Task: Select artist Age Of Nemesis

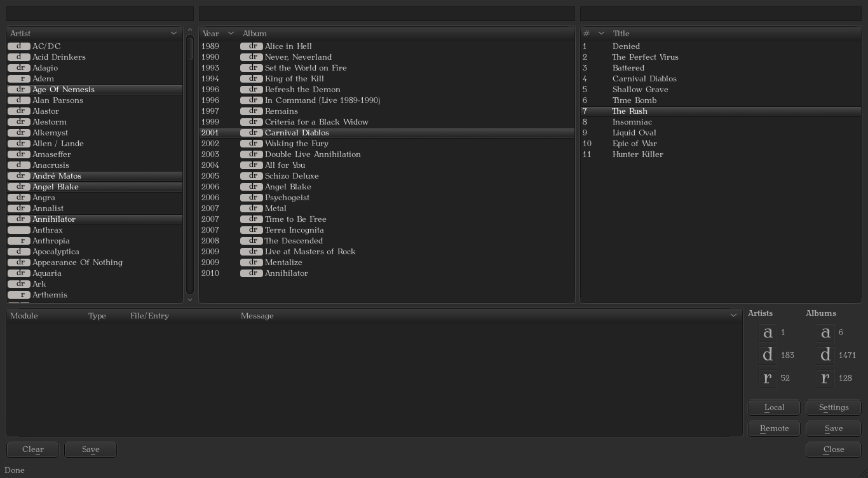Action: [95, 90]
